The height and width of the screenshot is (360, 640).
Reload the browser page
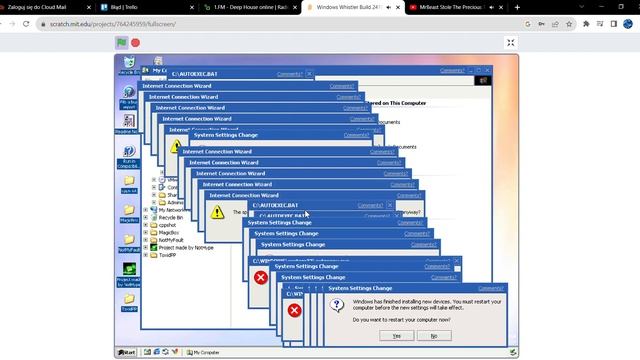click(x=26, y=24)
